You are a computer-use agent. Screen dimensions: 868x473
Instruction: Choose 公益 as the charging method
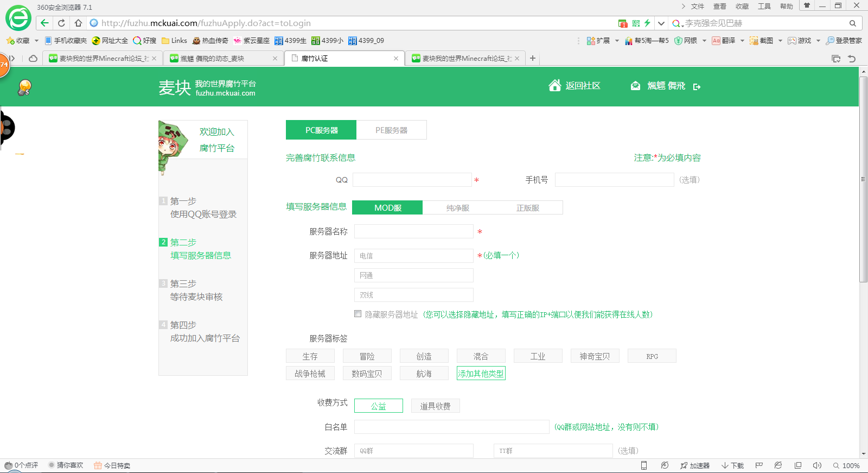[x=379, y=406]
